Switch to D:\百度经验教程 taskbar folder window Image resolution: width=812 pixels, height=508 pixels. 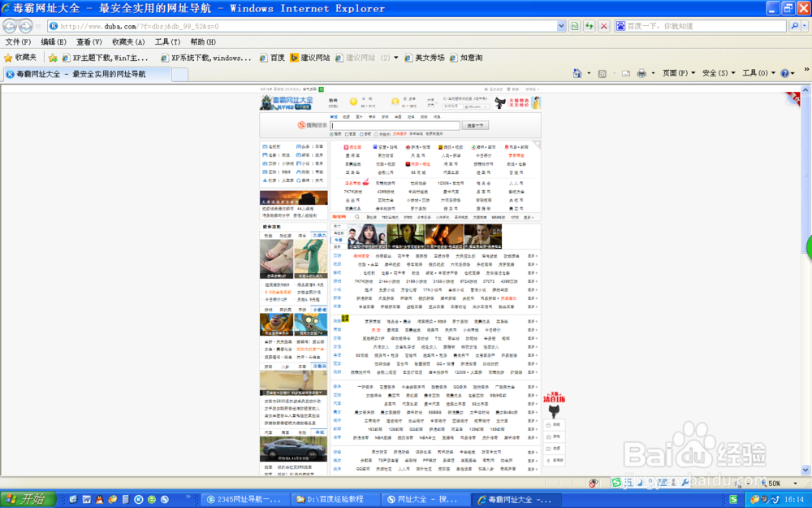335,499
